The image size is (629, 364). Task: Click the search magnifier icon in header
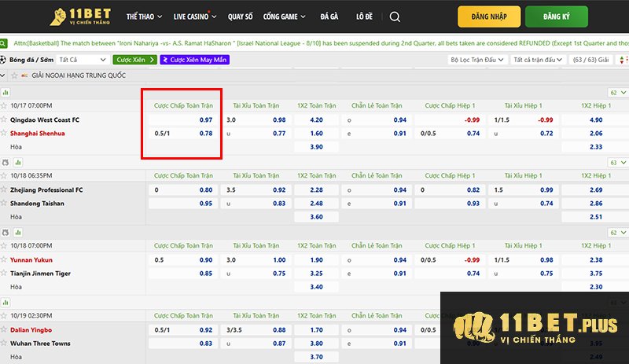(395, 17)
